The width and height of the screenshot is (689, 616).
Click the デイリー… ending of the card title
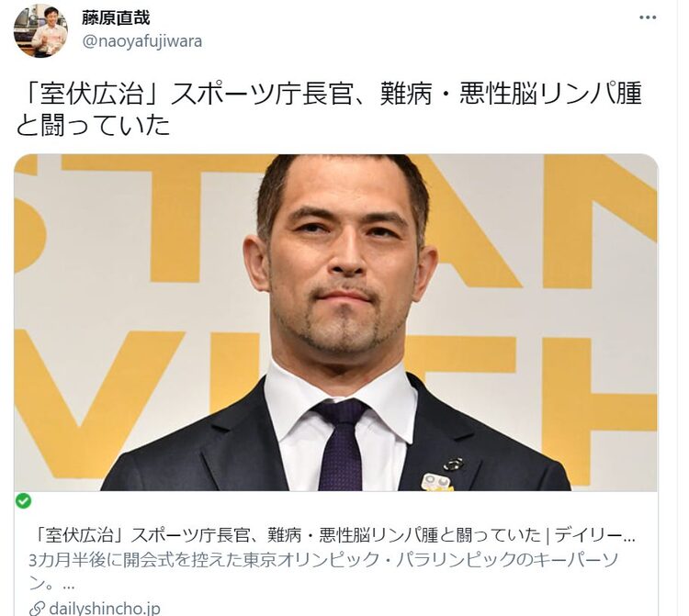[x=594, y=535]
